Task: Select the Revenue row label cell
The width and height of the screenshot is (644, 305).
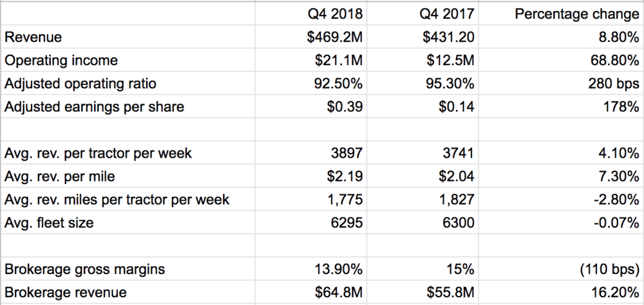Action: coord(33,37)
